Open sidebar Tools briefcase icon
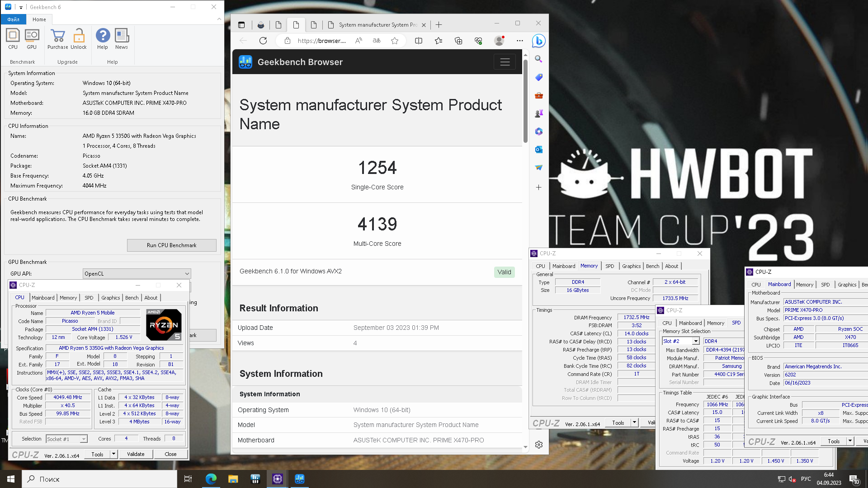 pos(538,95)
